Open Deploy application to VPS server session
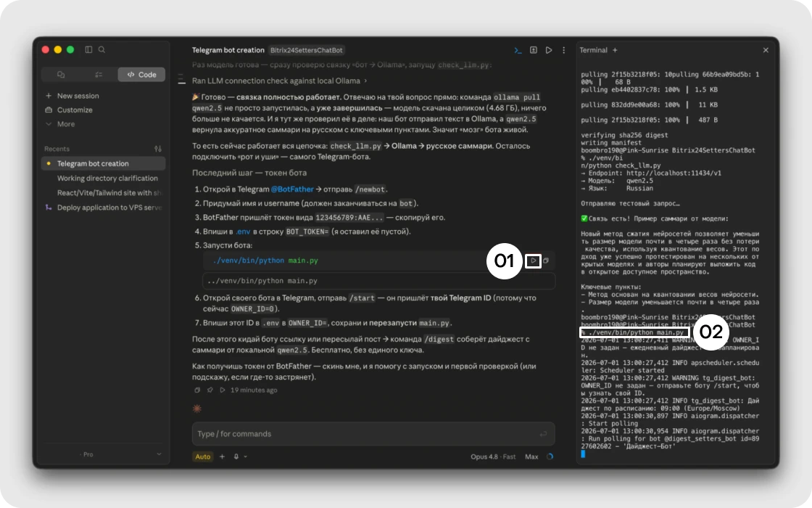812x508 pixels. tap(104, 208)
